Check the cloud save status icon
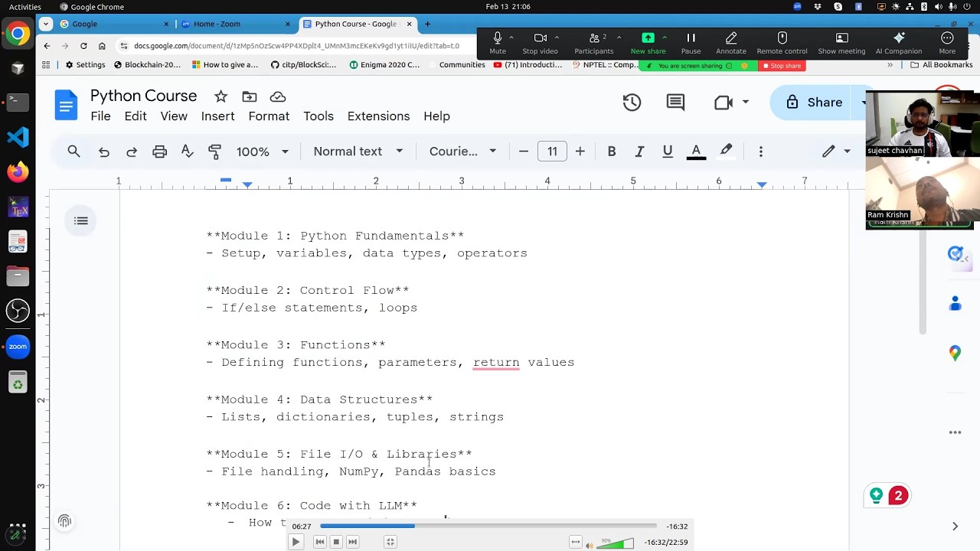This screenshot has height=551, width=980. 278,96
